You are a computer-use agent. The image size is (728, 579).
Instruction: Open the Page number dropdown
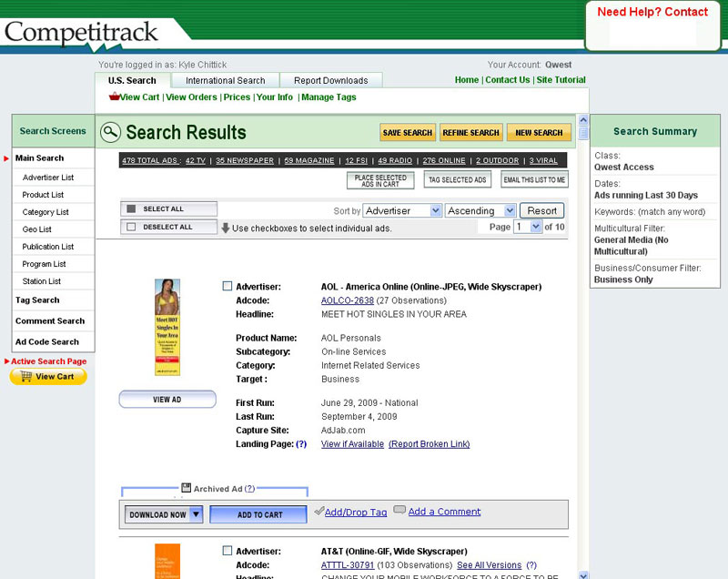point(528,227)
